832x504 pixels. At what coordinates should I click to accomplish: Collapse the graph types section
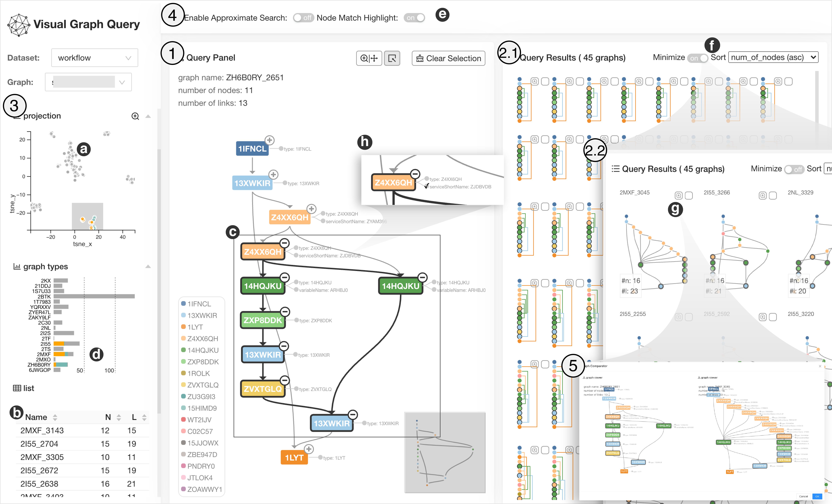coord(148,266)
